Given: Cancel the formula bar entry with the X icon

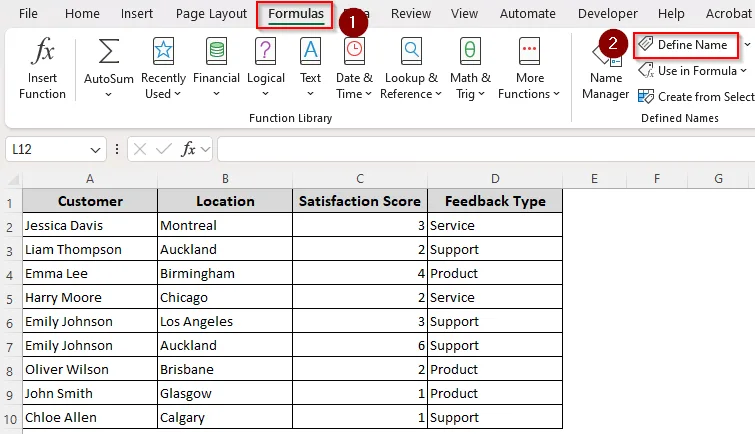Looking at the screenshot, I should point(140,149).
